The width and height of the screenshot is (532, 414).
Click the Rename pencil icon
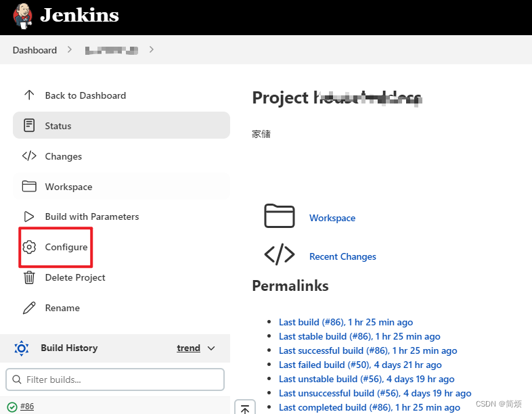(29, 308)
